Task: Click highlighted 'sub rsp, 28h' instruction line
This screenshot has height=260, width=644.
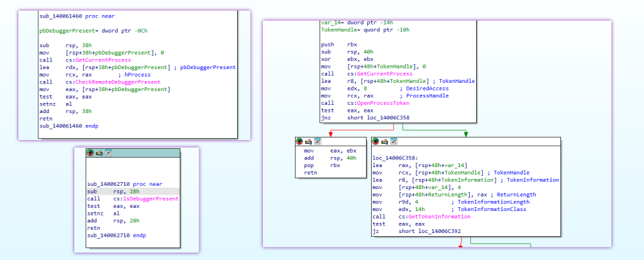Action: point(113,192)
